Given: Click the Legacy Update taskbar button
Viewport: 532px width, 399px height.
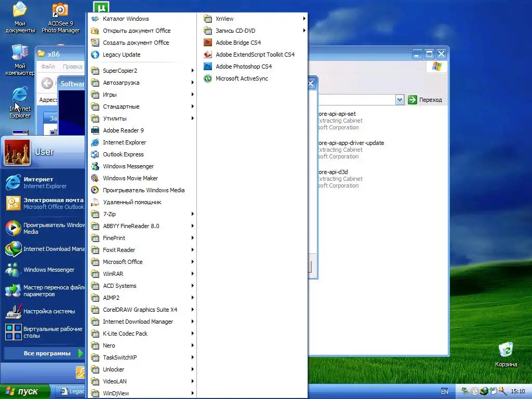Looking at the screenshot, I should pyautogui.click(x=71, y=392).
